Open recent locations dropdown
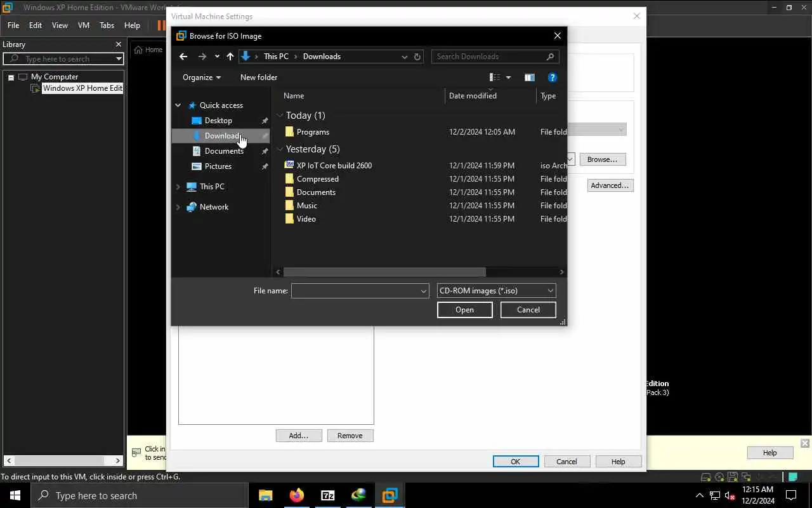Viewport: 812px width, 508px height. click(x=217, y=57)
